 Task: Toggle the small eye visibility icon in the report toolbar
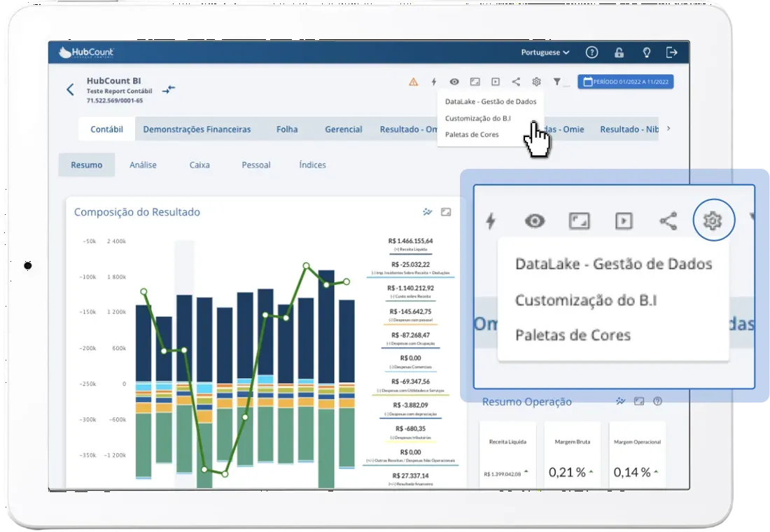(x=454, y=81)
